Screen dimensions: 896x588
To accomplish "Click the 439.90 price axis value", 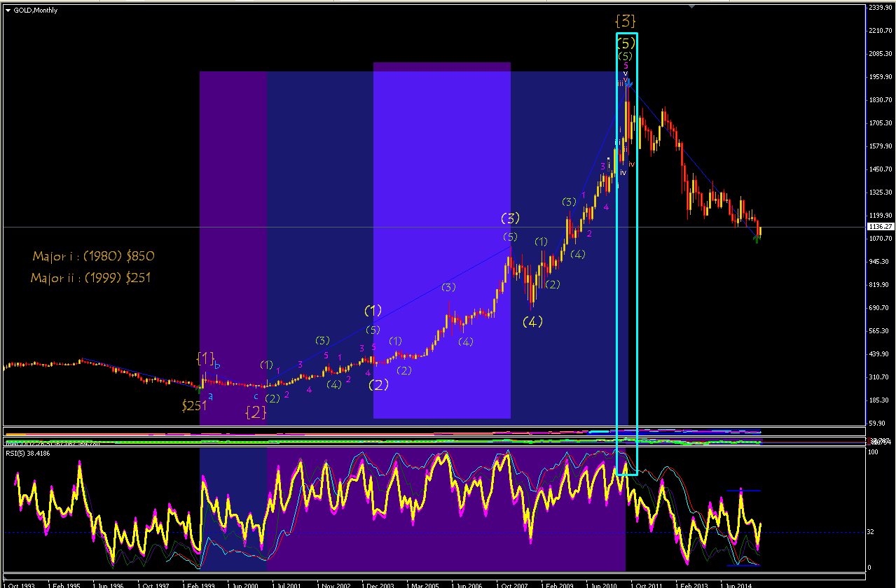I will [880, 354].
